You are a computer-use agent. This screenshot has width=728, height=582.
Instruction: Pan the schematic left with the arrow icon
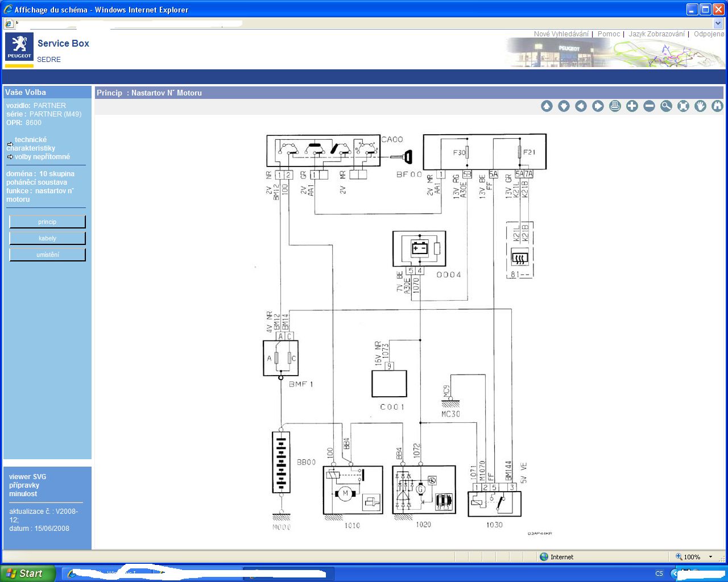581,106
